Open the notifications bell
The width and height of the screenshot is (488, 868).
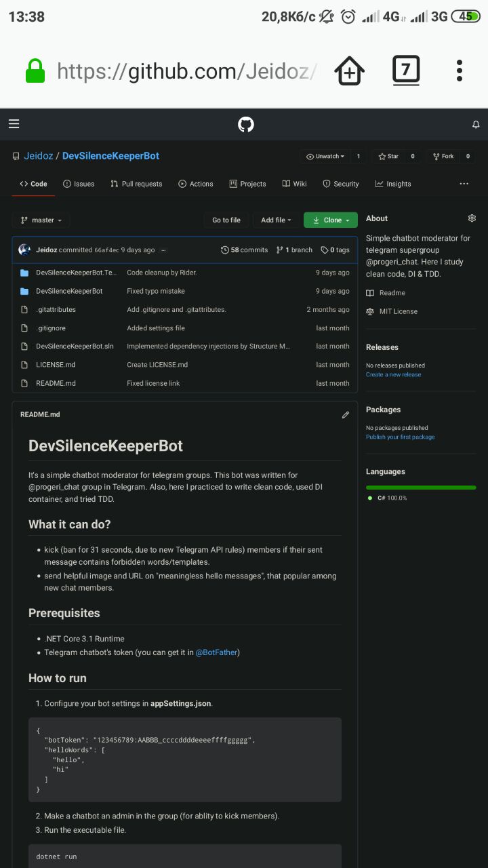476,124
